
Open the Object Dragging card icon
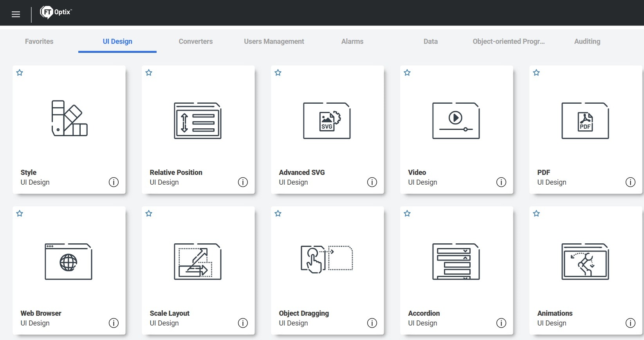327,259
